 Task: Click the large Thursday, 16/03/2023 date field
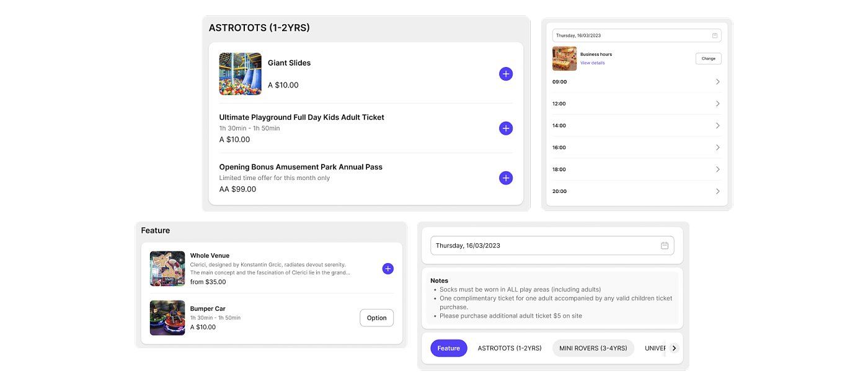[x=552, y=246]
